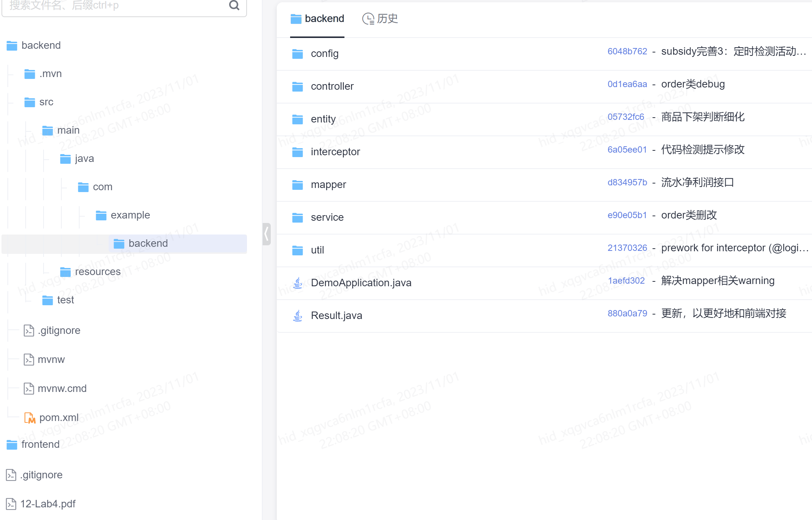Focus the file name search field
This screenshot has width=812, height=520.
(112, 6)
